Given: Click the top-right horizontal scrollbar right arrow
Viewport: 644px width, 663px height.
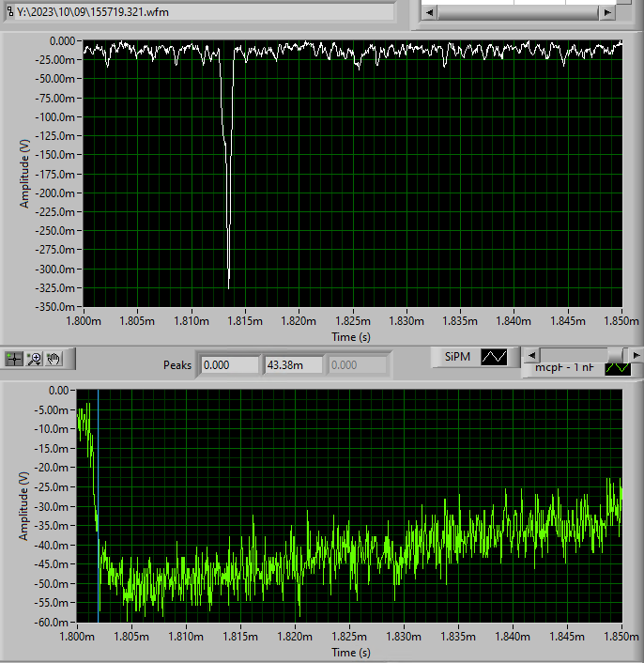Looking at the screenshot, I should click(607, 13).
